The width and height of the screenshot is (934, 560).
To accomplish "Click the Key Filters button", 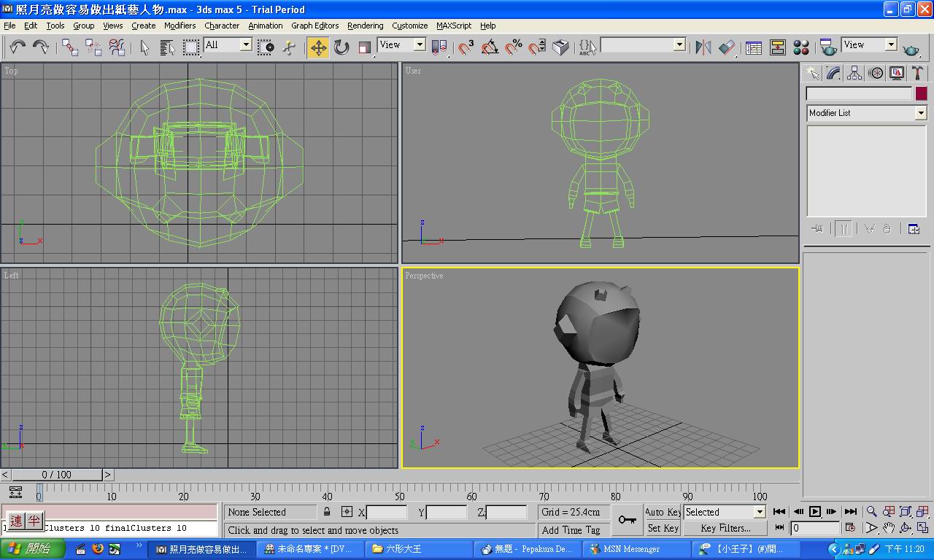I will tap(725, 528).
